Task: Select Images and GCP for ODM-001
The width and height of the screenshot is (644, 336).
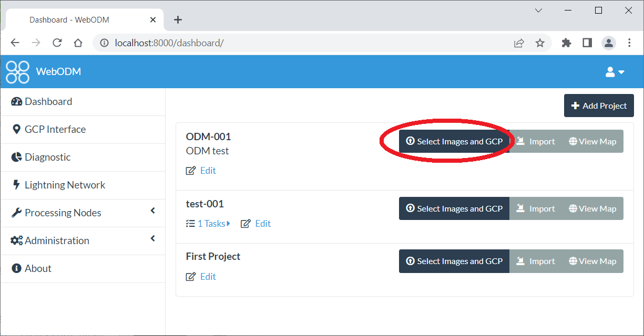Action: tap(454, 141)
